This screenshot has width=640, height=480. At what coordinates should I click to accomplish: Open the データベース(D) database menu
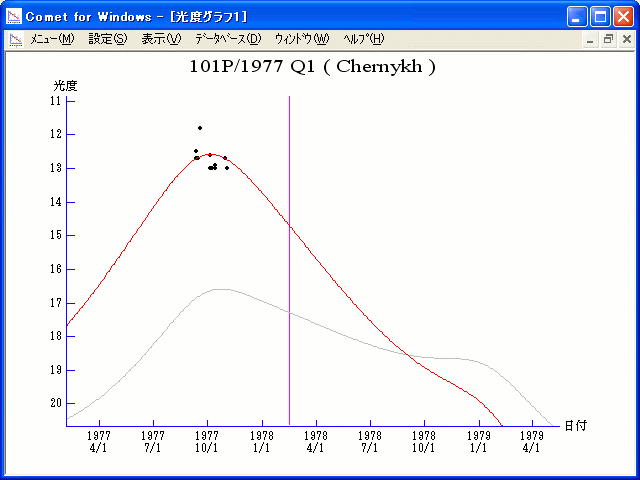coord(228,39)
